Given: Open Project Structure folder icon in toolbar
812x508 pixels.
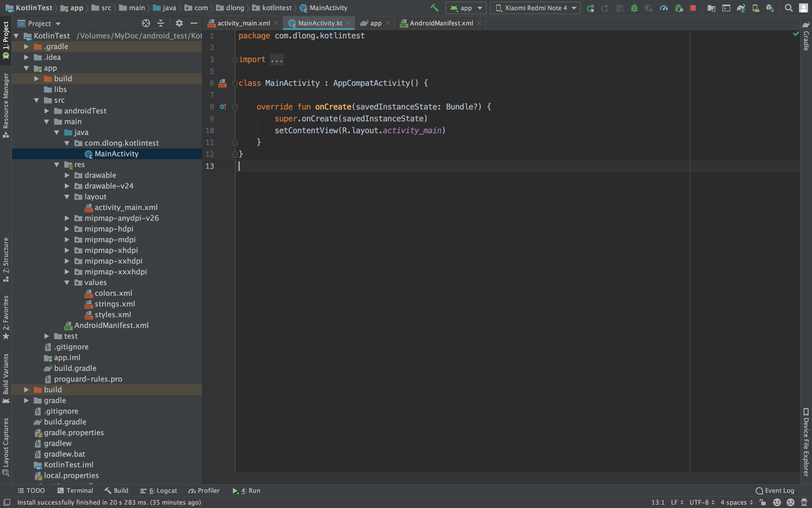Looking at the screenshot, I should pos(711,8).
